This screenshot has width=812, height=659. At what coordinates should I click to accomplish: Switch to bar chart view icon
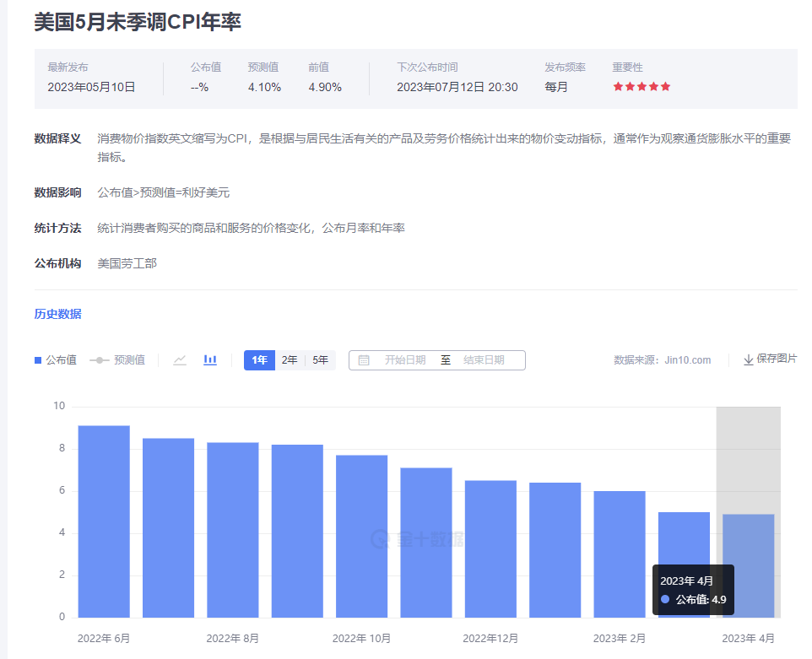210,359
